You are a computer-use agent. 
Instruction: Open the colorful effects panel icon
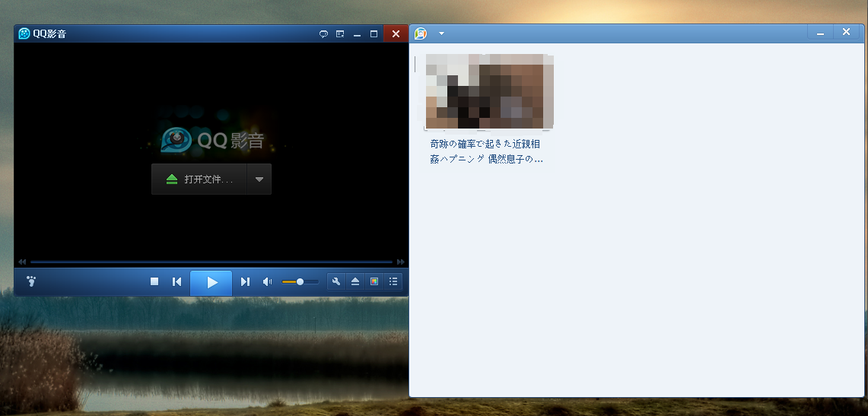coord(374,281)
